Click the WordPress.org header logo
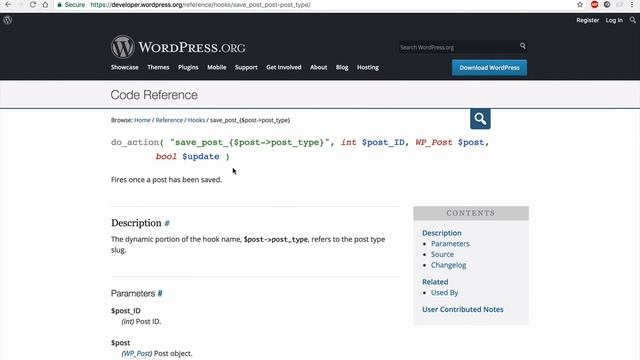Viewport: 640px width, 360px height. click(178, 47)
